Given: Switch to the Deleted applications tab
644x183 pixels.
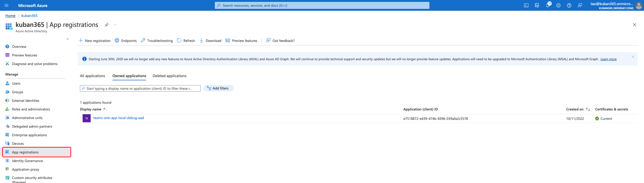Looking at the screenshot, I should (x=169, y=76).
